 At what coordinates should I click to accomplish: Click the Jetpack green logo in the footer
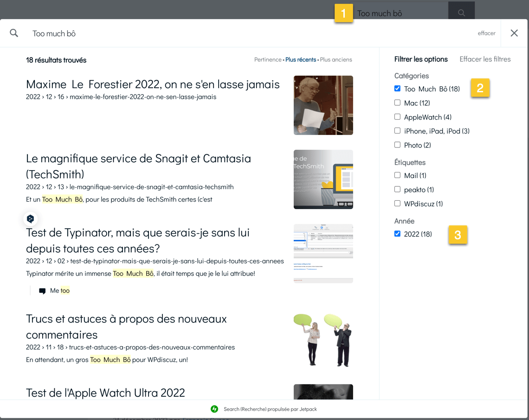214,409
